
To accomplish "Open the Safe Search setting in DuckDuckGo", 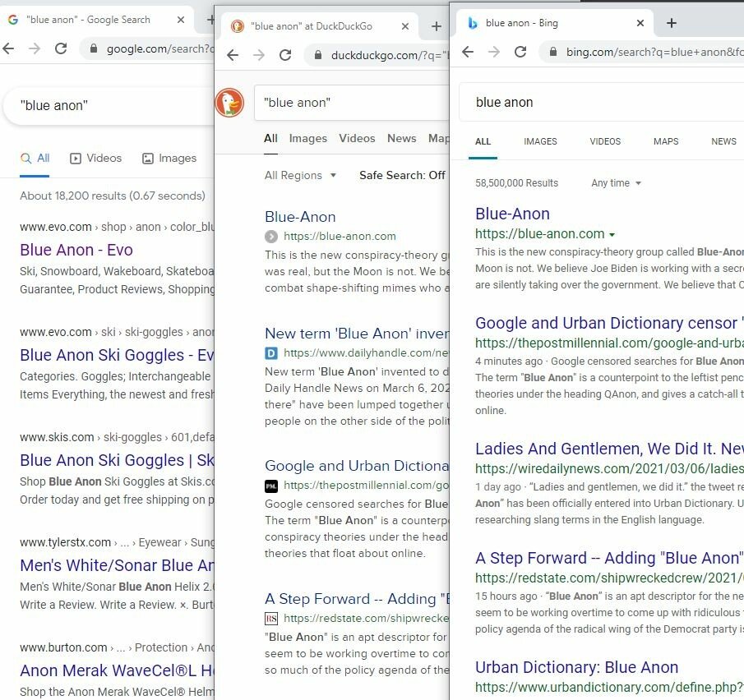I will (402, 176).
